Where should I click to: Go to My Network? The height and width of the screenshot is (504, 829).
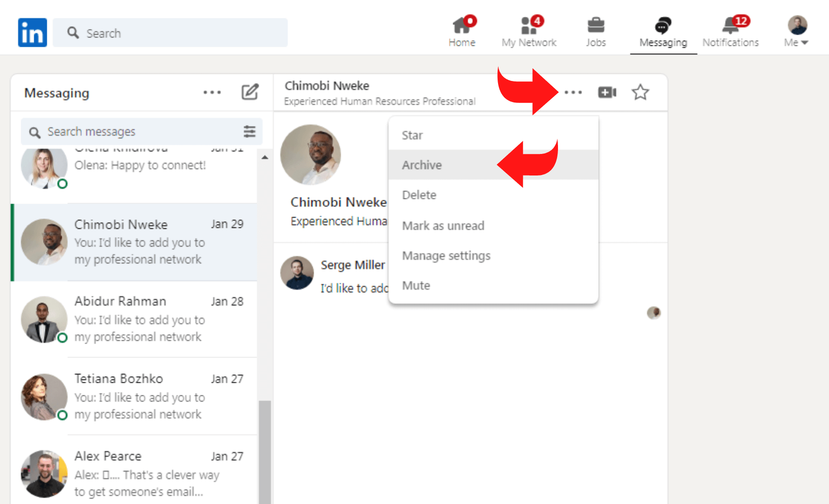coord(529,32)
